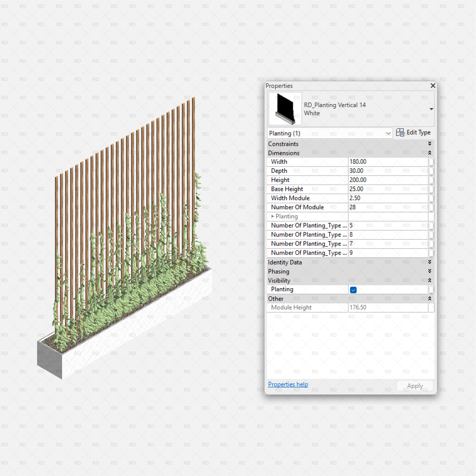Expand the Identity Data section
Screen dimensions: 476x476
click(x=429, y=262)
